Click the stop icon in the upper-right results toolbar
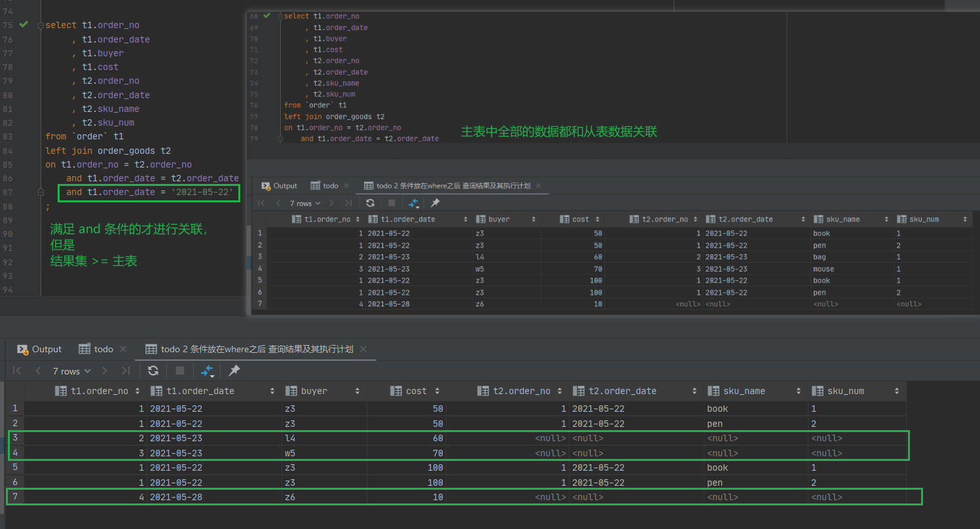 [391, 203]
